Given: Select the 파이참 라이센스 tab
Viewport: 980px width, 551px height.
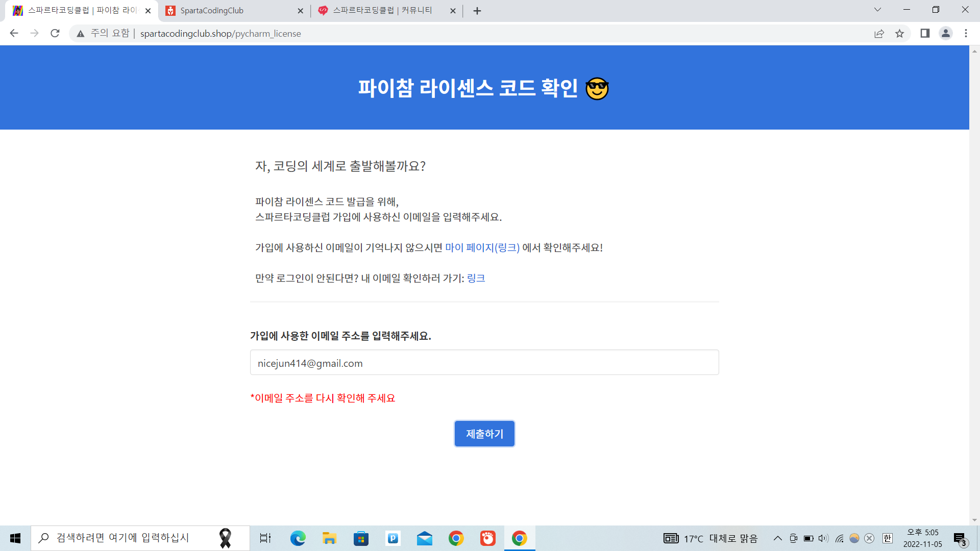Looking at the screenshot, I should click(x=82, y=11).
